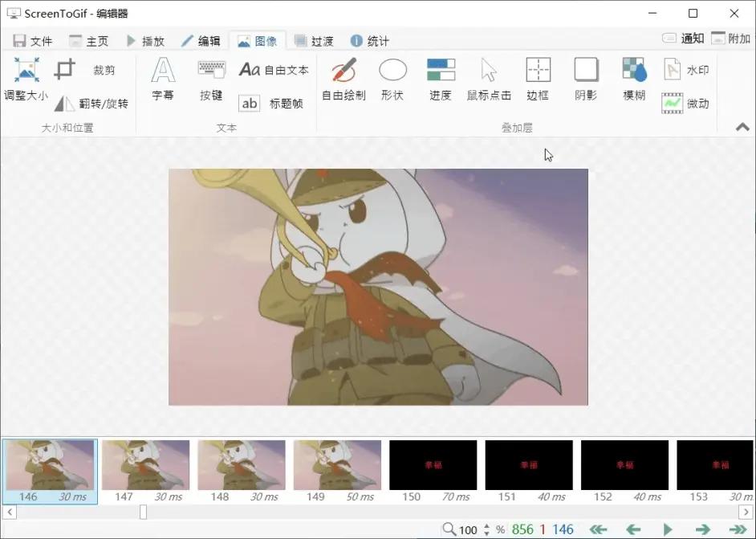Go to the next frame

pyautogui.click(x=702, y=529)
